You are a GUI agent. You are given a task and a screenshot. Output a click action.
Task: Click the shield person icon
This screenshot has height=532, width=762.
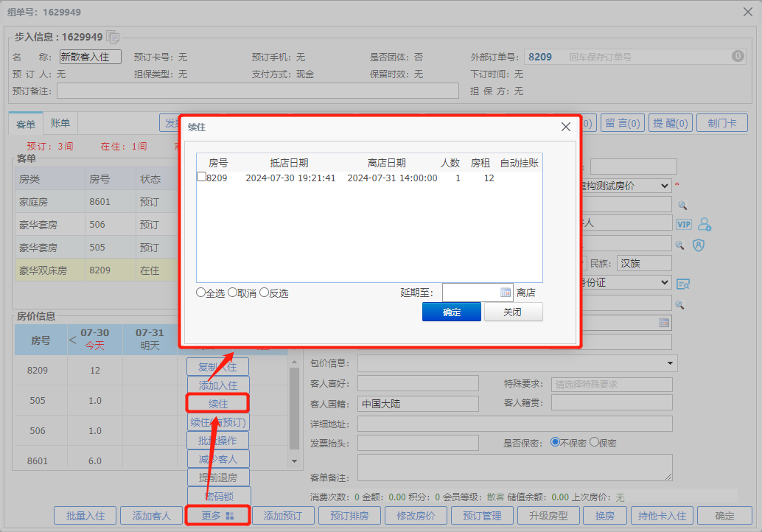(x=699, y=245)
